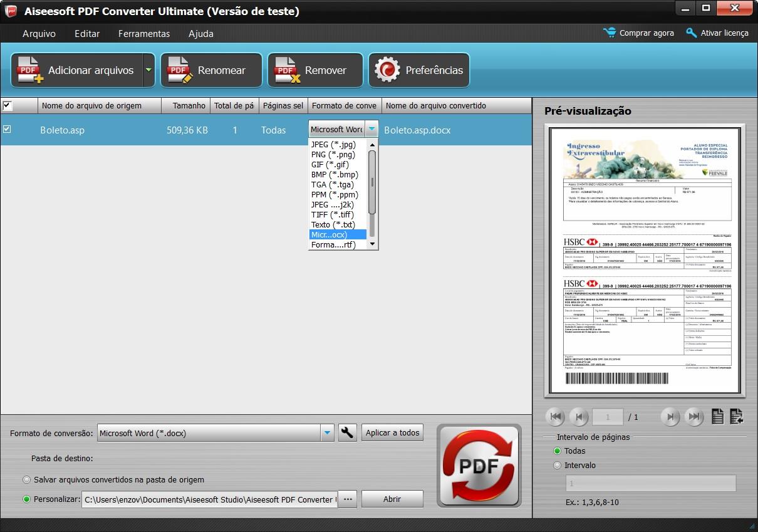Click the Páginas sel column header
Screen dimensions: 758x532
pos(283,105)
